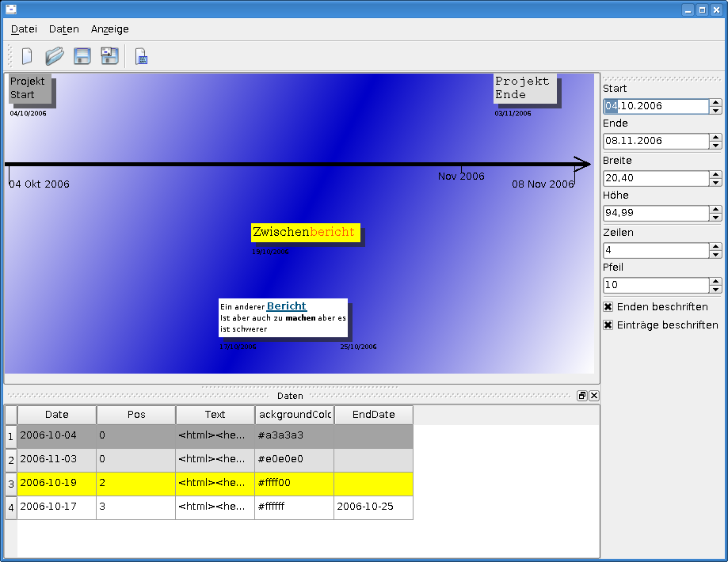Click the #ffff00 background color cell
Viewport: 728px width, 562px height.
[294, 484]
